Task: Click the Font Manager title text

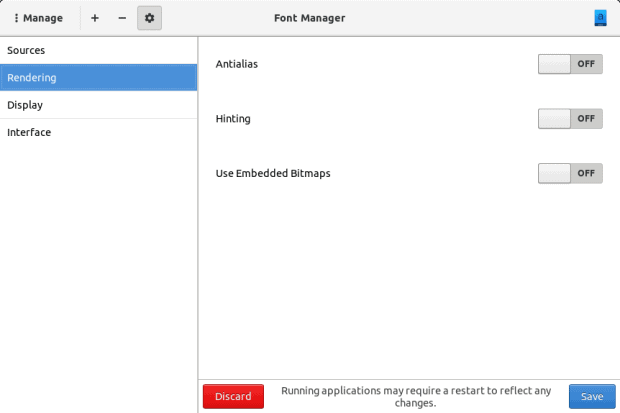Action: click(310, 18)
